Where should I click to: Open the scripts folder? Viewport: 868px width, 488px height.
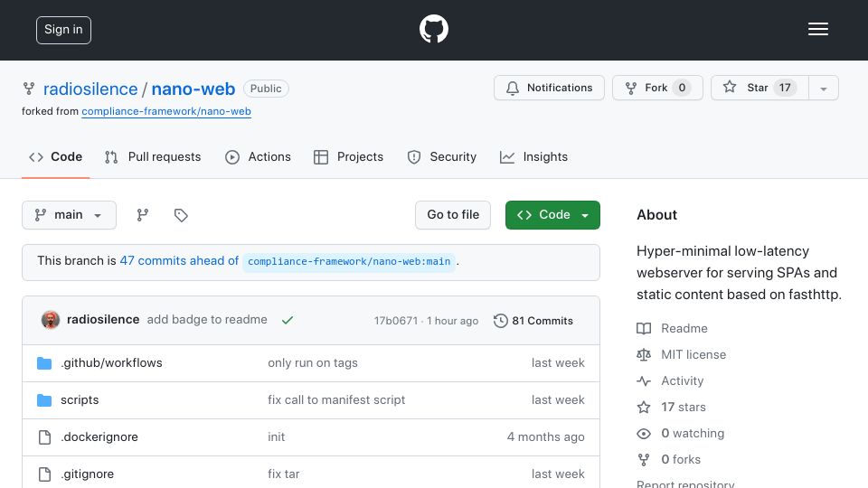80,400
